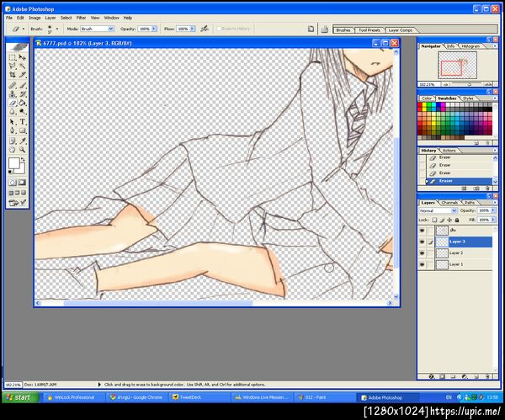Select the Dodge tool

(22, 112)
